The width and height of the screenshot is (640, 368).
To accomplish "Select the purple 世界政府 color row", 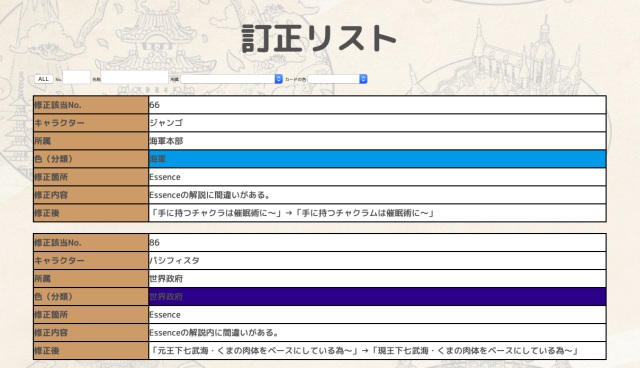I will pyautogui.click(x=377, y=297).
